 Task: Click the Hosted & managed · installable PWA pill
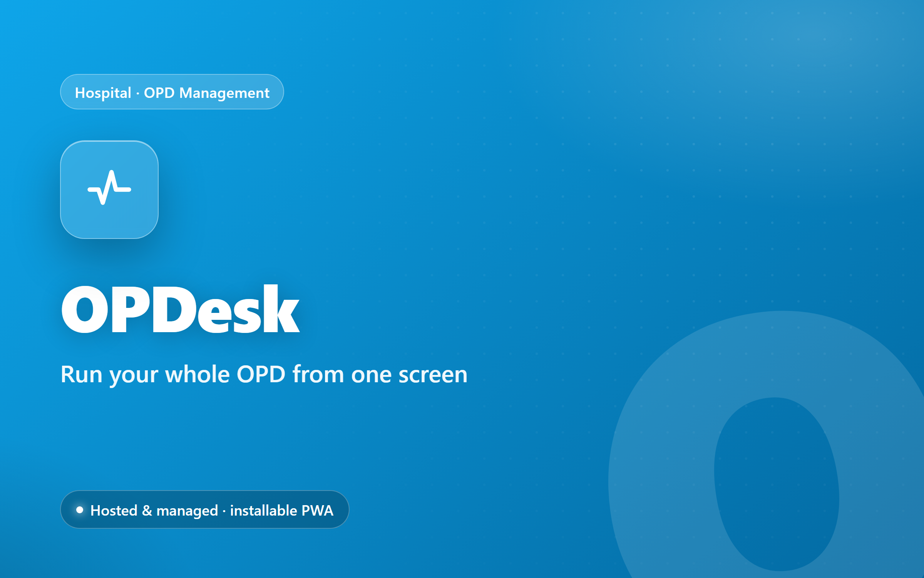(205, 509)
